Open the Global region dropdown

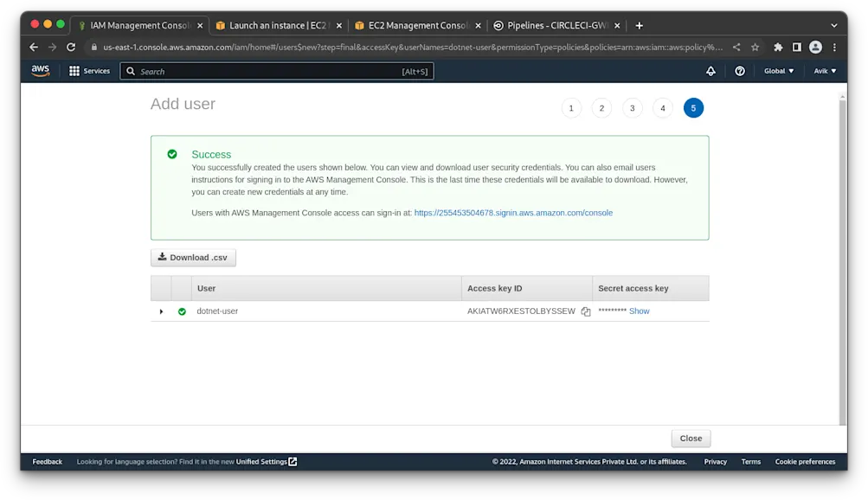click(777, 71)
